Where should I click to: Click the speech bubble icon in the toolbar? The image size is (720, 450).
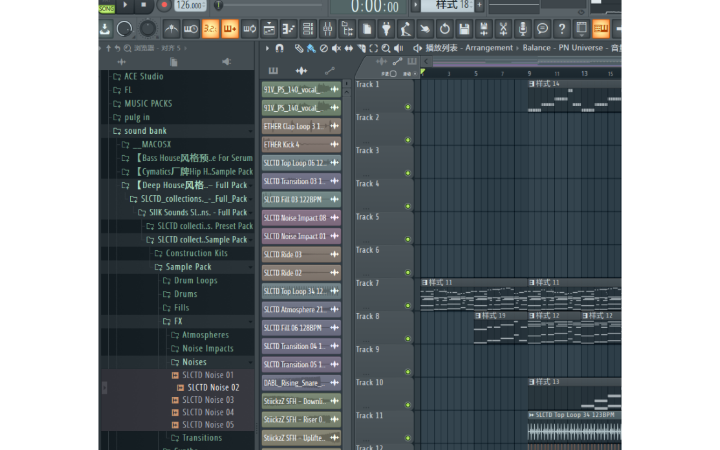click(x=542, y=29)
